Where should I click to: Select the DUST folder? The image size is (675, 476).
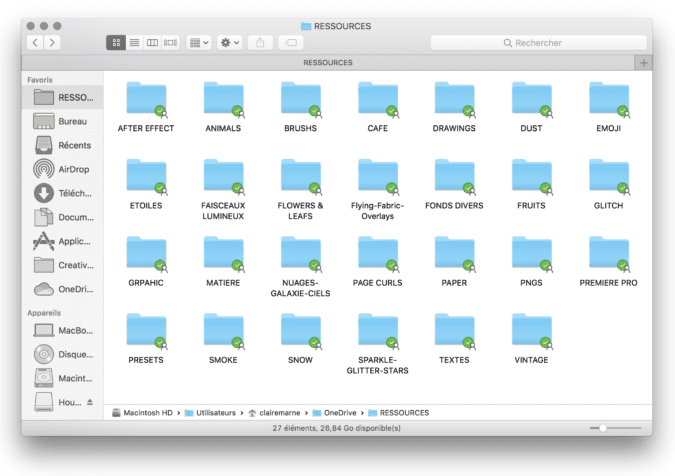531,108
